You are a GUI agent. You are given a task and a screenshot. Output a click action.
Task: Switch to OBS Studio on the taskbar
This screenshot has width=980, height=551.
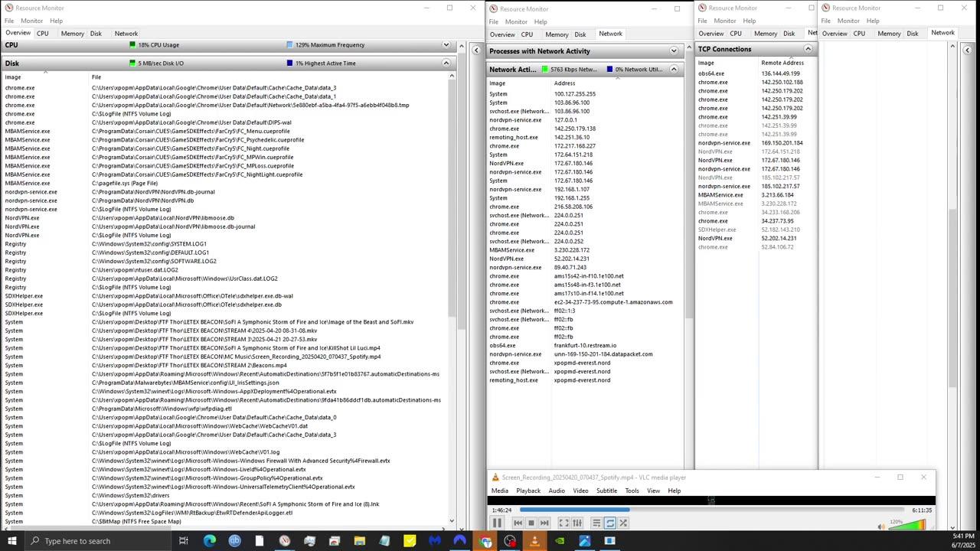(510, 541)
